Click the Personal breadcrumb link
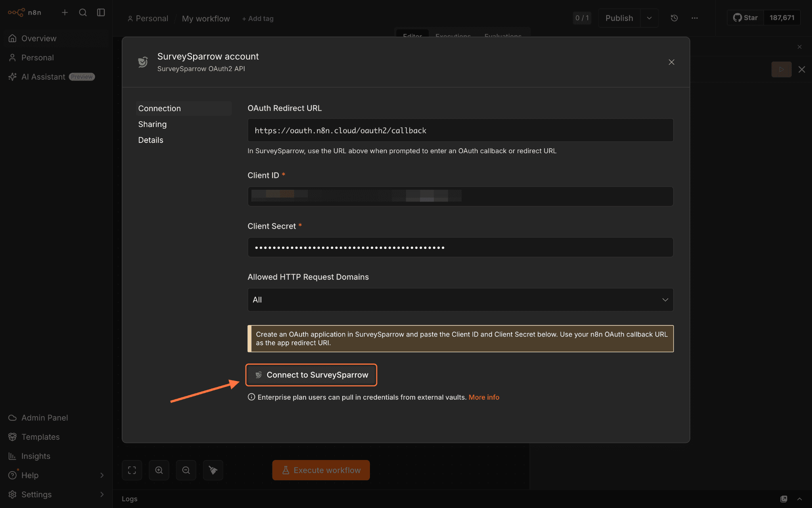812x508 pixels. click(x=148, y=19)
